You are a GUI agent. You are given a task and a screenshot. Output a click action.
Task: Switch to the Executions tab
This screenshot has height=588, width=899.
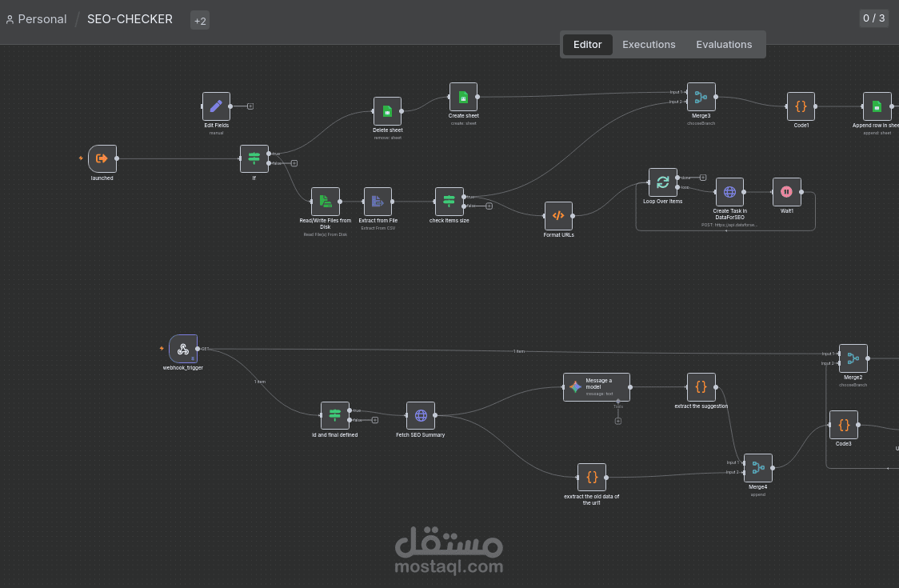(649, 45)
